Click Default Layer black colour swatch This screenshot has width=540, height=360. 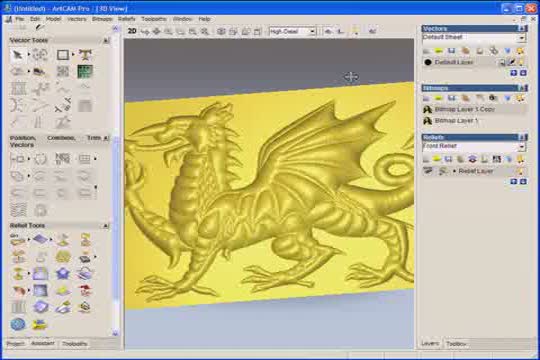click(428, 62)
